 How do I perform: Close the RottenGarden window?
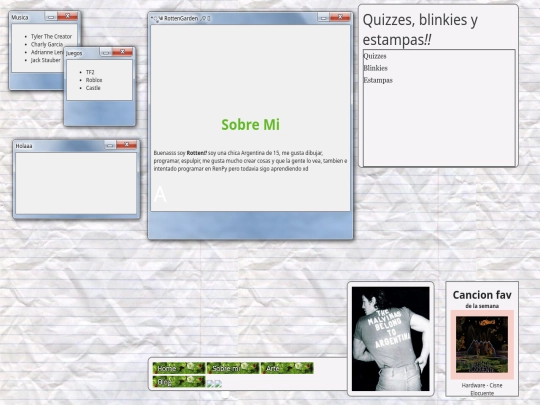point(340,17)
